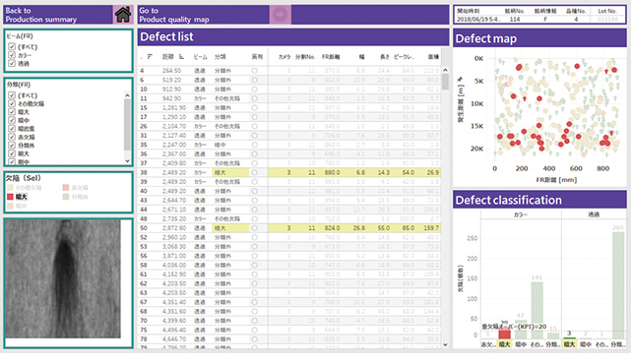Click the defect list's up scroll arrow
This screenshot has height=364, width=632.
[x=445, y=70]
